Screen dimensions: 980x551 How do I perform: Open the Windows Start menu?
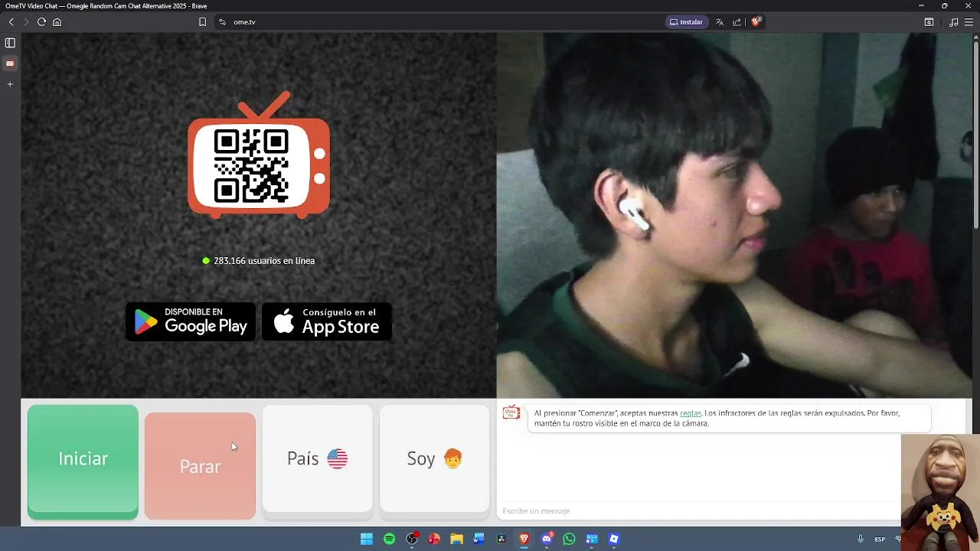click(367, 539)
